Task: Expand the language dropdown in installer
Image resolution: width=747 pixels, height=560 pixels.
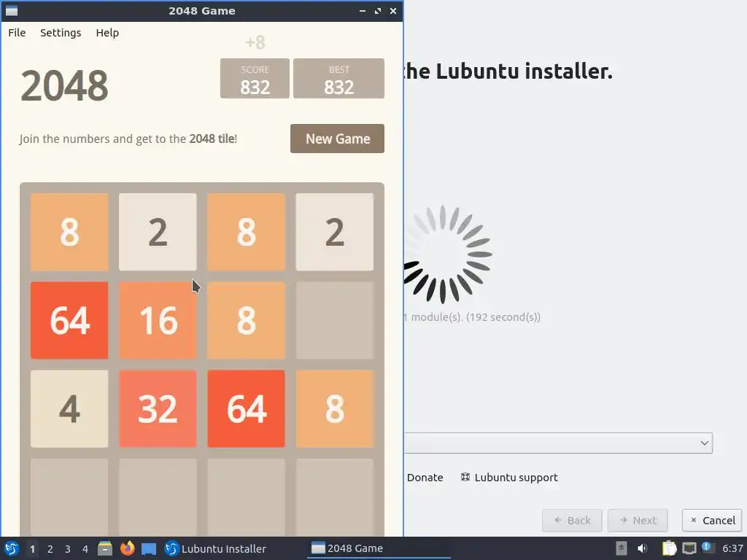Action: (558, 443)
